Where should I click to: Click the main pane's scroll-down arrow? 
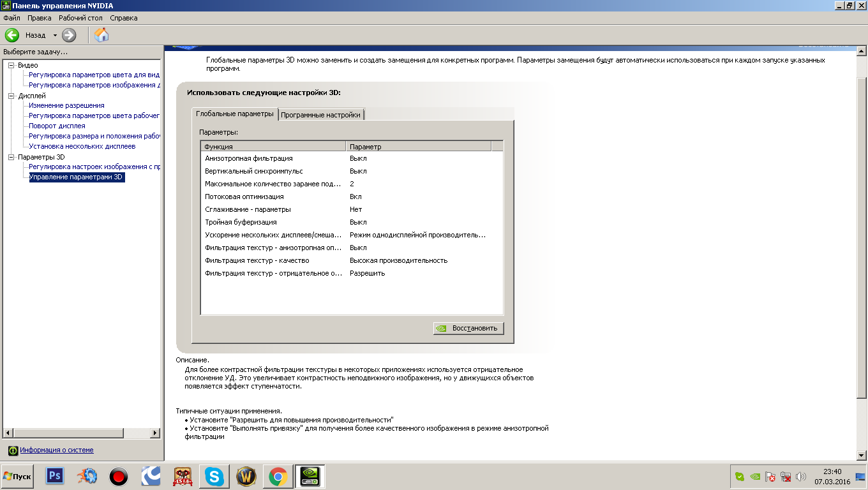[x=862, y=454]
